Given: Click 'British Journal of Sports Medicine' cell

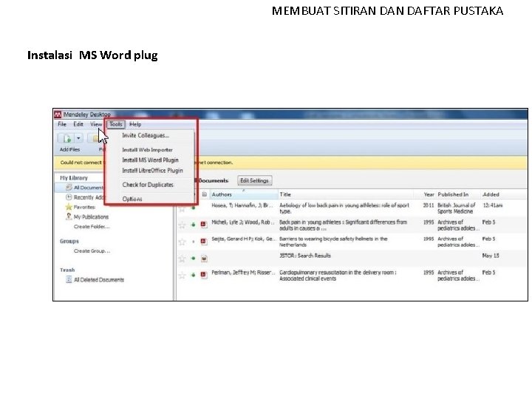Looking at the screenshot, I should (x=457, y=208).
